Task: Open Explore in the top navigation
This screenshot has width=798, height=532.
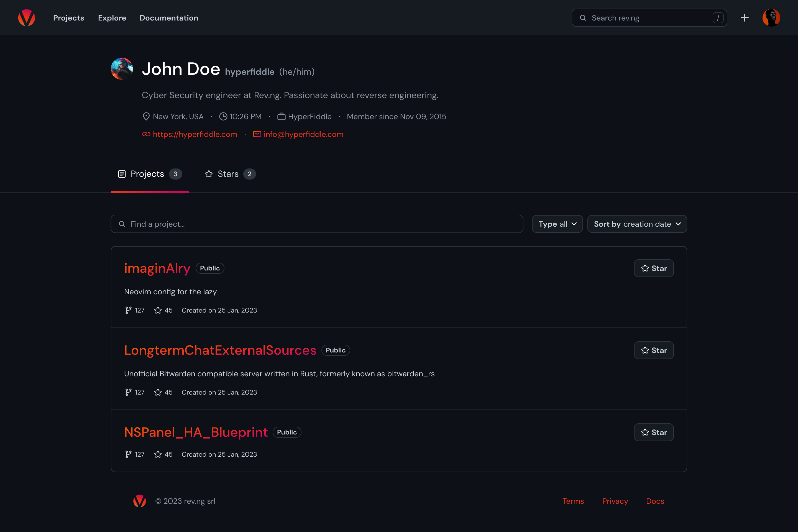Action: (112, 18)
